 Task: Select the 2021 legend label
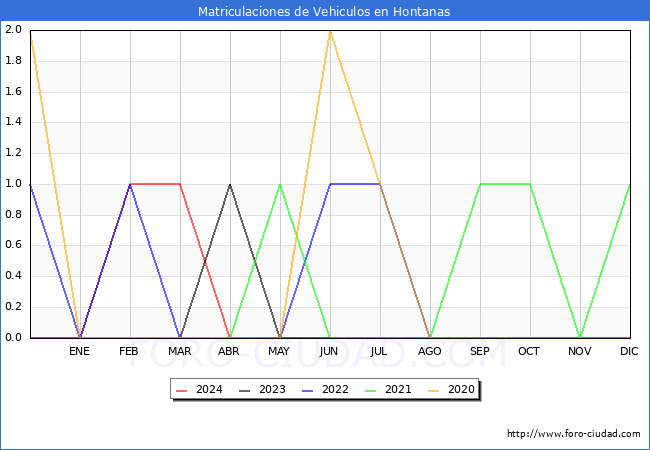coord(398,390)
